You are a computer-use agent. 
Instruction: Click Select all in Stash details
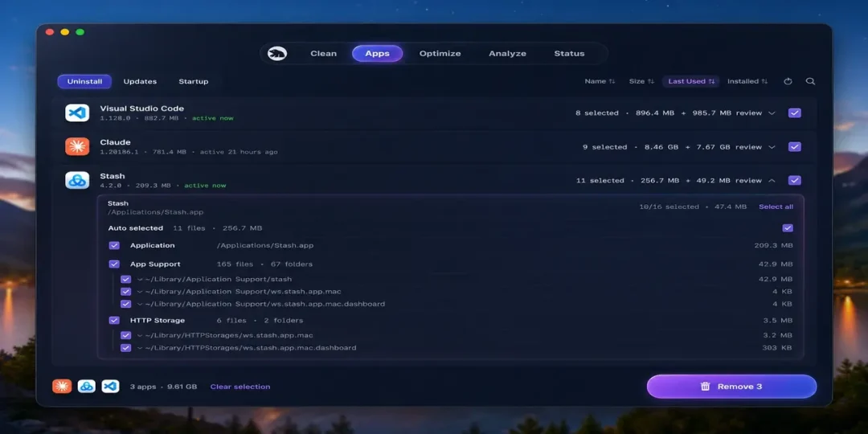coord(776,207)
